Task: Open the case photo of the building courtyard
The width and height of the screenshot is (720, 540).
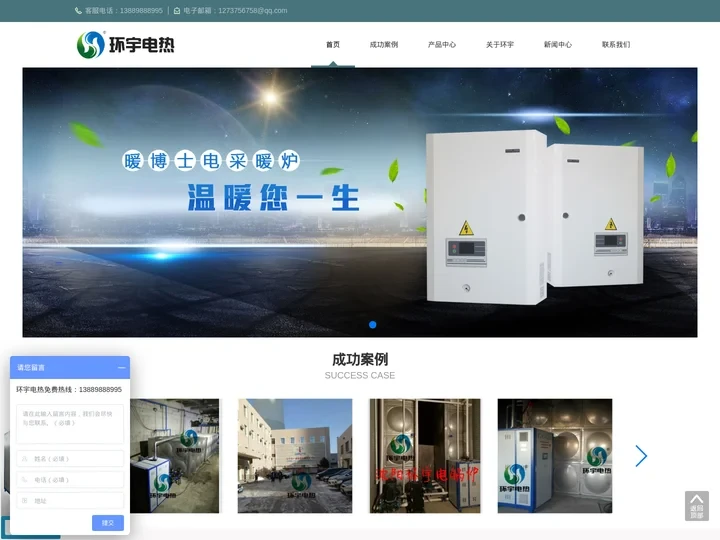Action: [x=295, y=456]
